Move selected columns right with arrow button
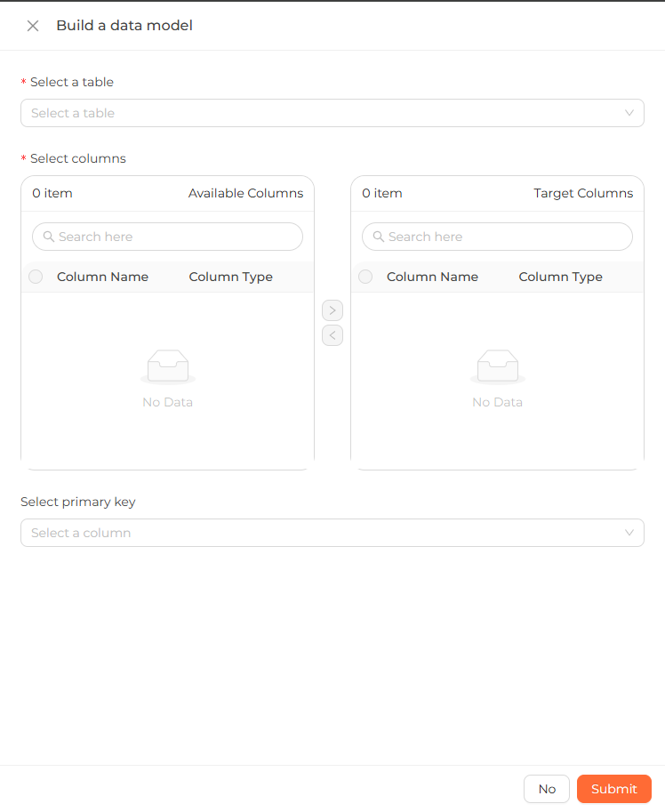Image resolution: width=665 pixels, height=812 pixels. (x=332, y=310)
